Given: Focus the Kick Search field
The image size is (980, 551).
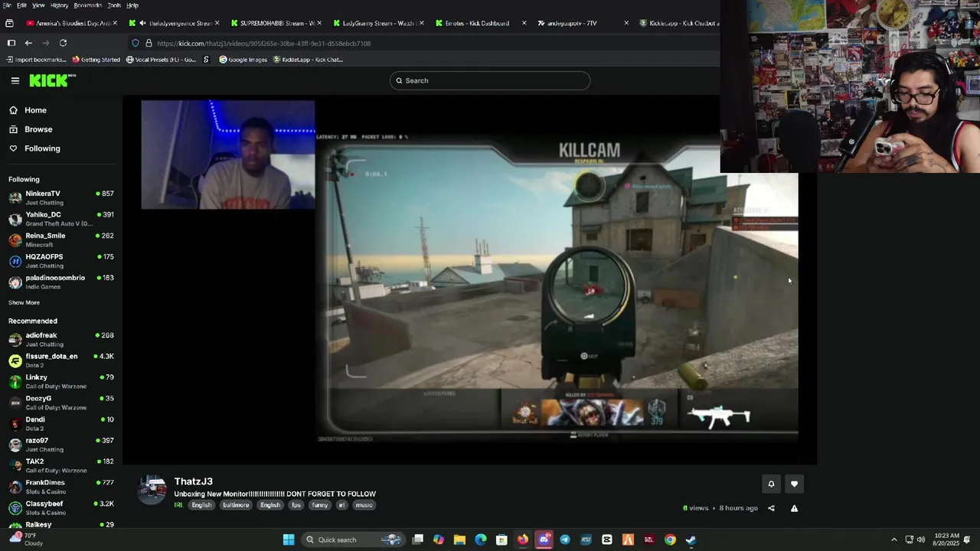Looking at the screenshot, I should click(490, 80).
